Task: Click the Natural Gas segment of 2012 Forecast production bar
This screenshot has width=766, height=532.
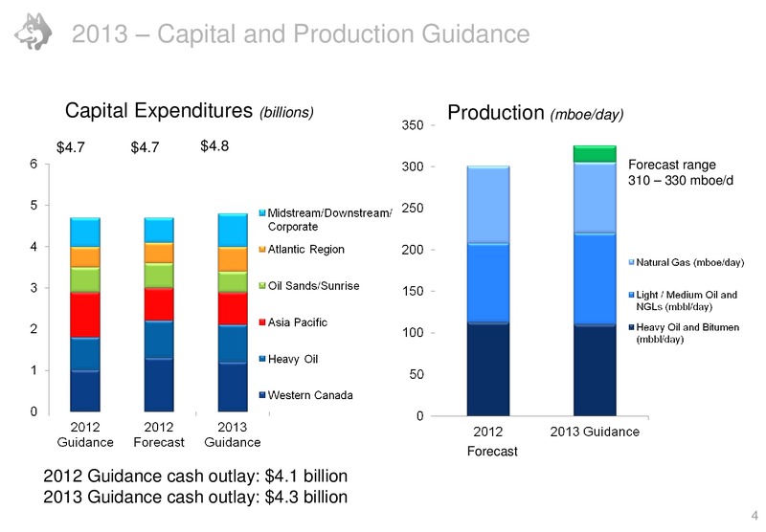Action: (488, 205)
